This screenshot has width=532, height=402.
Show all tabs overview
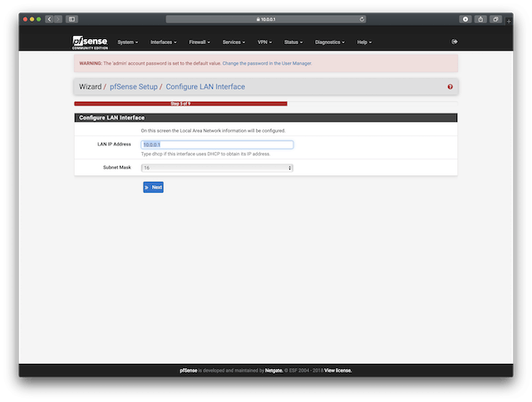pyautogui.click(x=495, y=19)
